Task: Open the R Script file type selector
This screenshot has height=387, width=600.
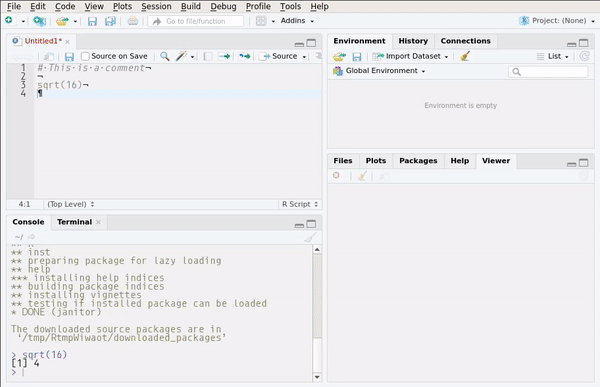Action: pos(300,204)
